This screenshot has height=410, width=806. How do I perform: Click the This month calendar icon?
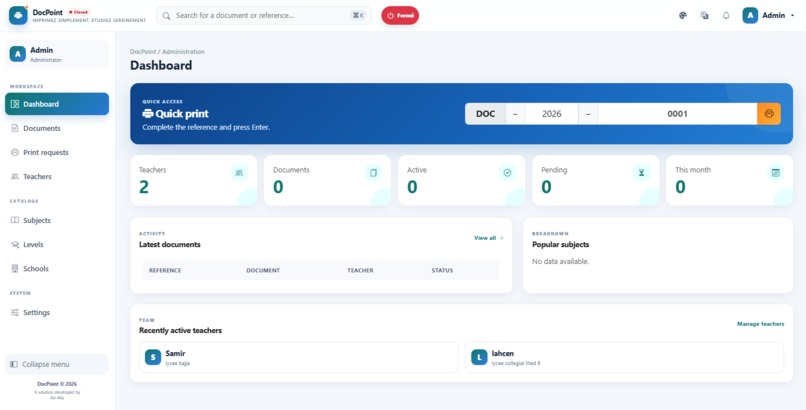point(776,173)
